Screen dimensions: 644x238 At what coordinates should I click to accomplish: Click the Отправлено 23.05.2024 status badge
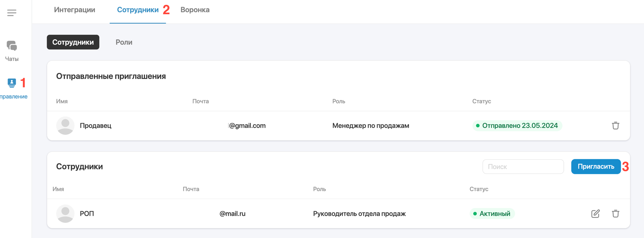[517, 125]
